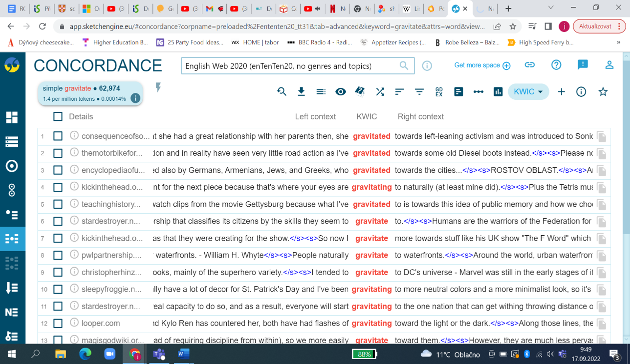Select checkbox for looper.com row
This screenshot has width=630, height=364.
coord(58,323)
